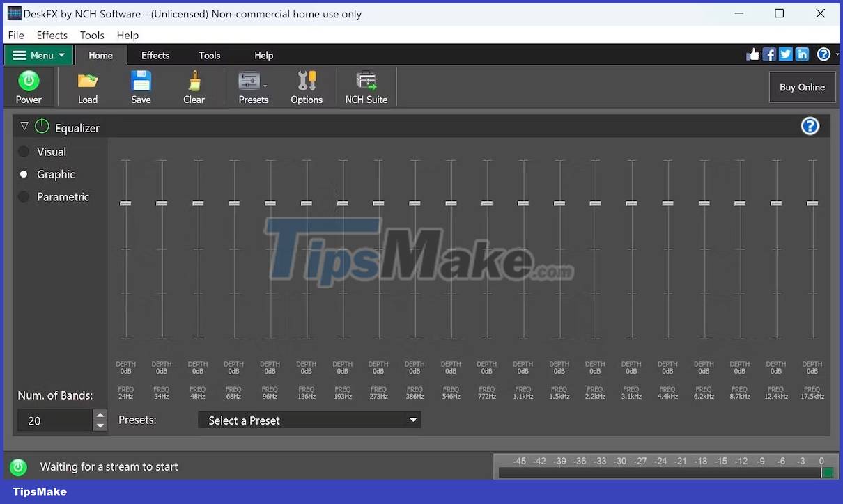The height and width of the screenshot is (504, 843).
Task: Open the Load settings icon
Action: 87,85
